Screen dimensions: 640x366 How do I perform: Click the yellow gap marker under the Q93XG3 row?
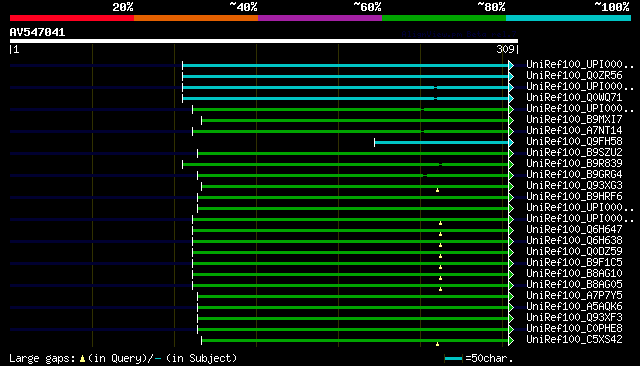tap(437, 190)
